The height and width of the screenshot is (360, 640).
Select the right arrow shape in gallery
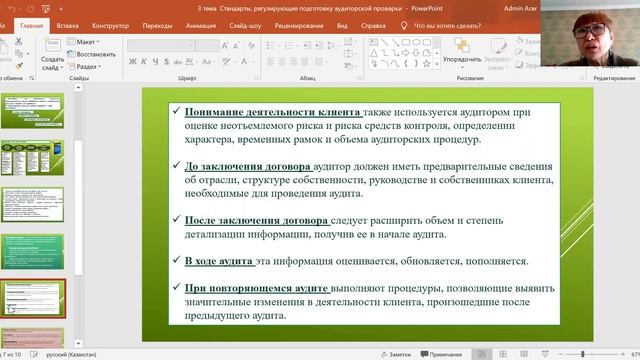click(x=406, y=53)
